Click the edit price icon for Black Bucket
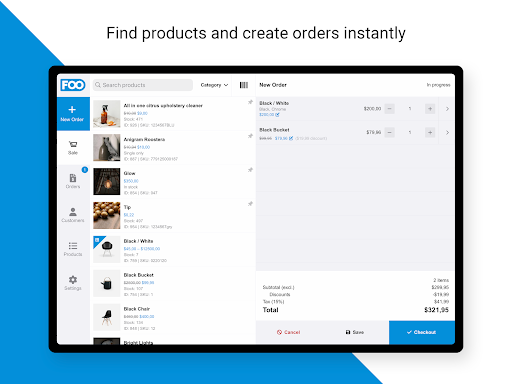 coord(291,138)
